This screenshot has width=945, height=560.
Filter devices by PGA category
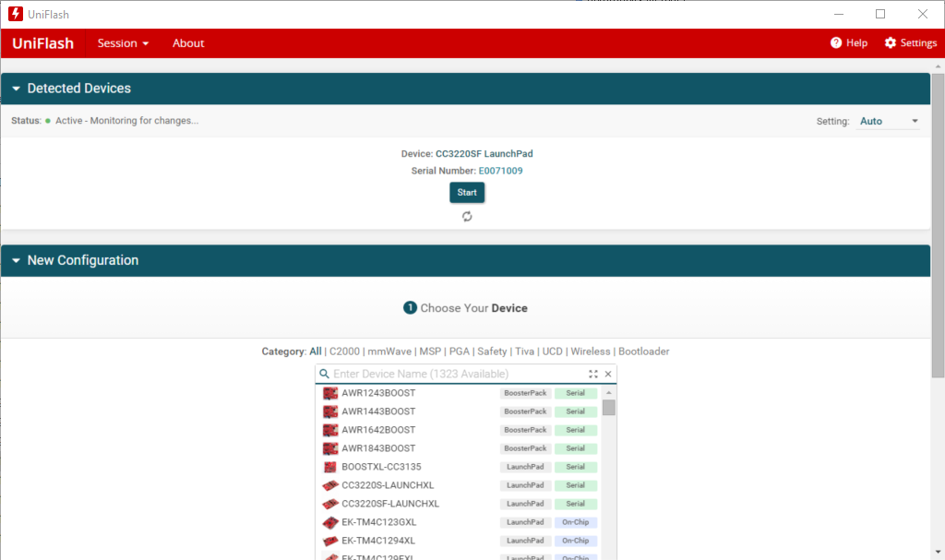point(460,351)
